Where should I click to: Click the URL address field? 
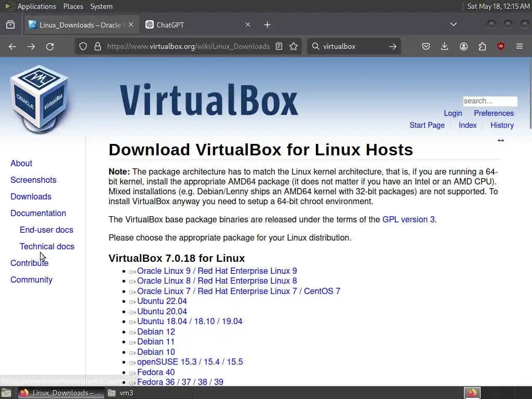[x=188, y=46]
